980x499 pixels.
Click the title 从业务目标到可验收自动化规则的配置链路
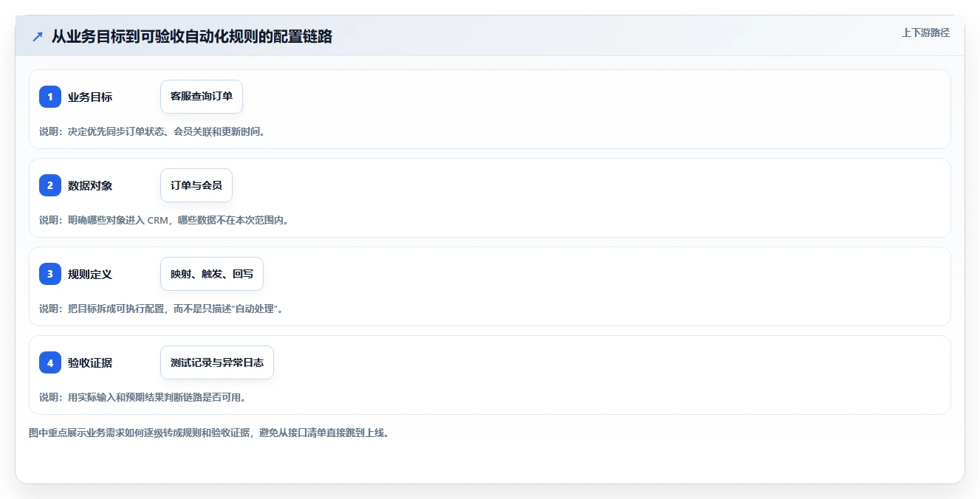pyautogui.click(x=192, y=36)
